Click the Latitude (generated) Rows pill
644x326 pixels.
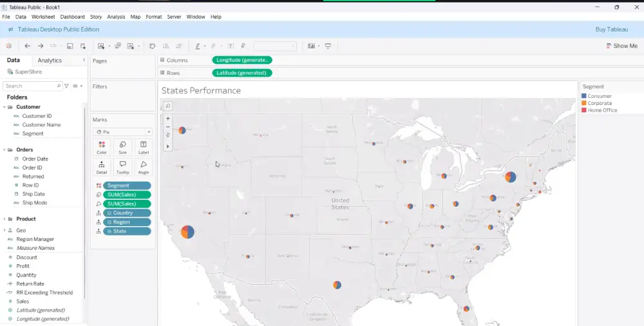pyautogui.click(x=242, y=73)
